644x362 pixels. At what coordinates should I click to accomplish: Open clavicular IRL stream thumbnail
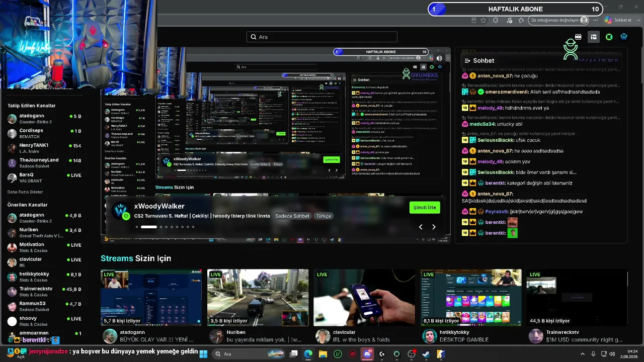(x=364, y=298)
